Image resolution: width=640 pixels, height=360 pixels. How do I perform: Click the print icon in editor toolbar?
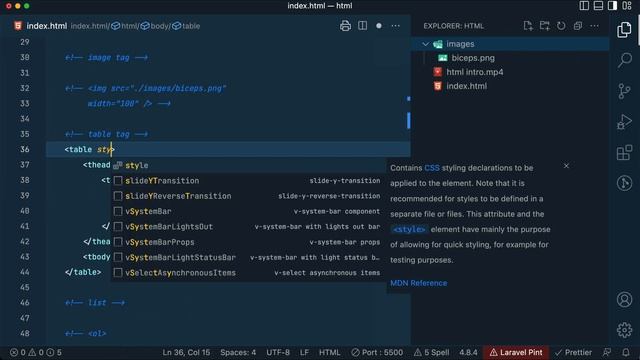tap(345, 26)
